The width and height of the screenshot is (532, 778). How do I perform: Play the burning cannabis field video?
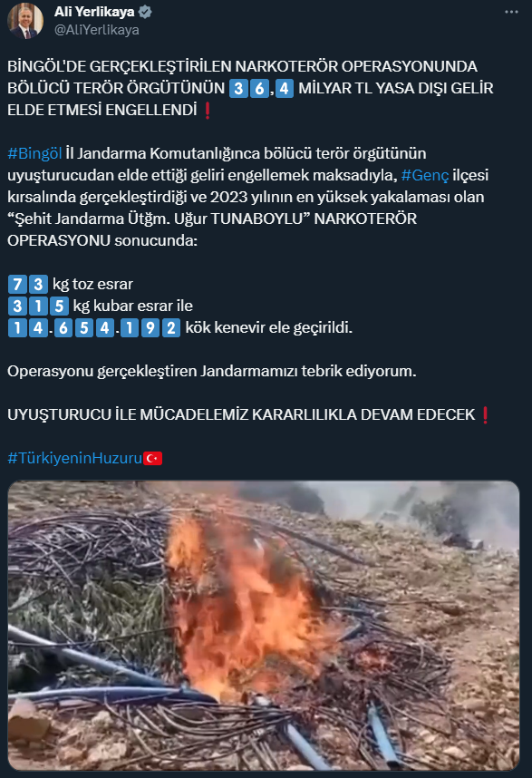(263, 625)
